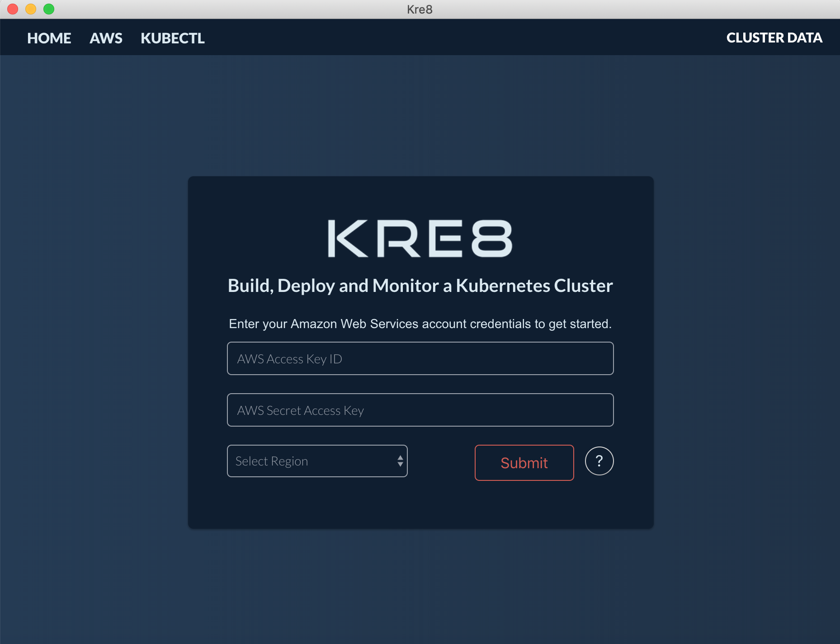Image resolution: width=840 pixels, height=644 pixels.
Task: Submit the AWS credentials form
Action: 524,462
